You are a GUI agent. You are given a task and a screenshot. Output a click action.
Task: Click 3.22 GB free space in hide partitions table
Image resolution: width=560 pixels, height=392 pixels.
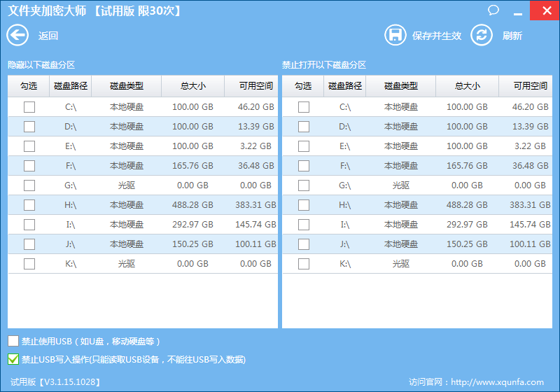(255, 146)
